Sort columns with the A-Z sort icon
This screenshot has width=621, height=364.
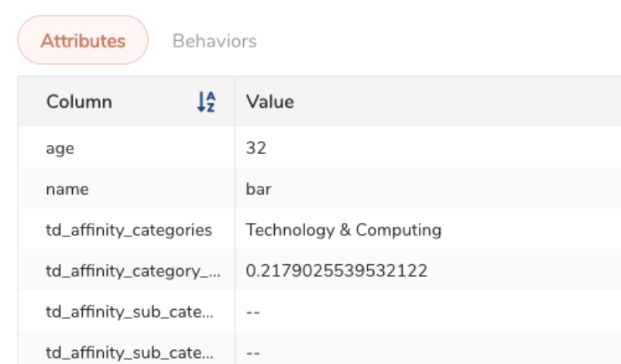point(206,101)
